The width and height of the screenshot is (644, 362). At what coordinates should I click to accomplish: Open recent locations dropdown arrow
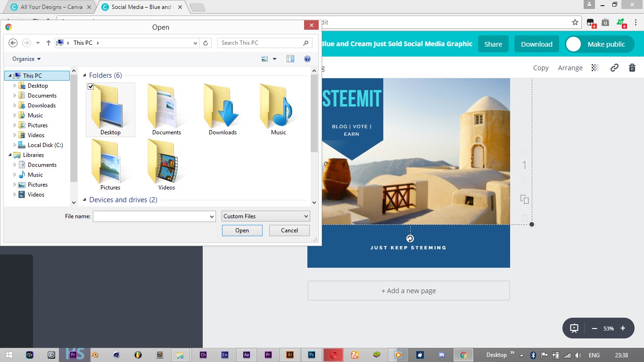38,43
